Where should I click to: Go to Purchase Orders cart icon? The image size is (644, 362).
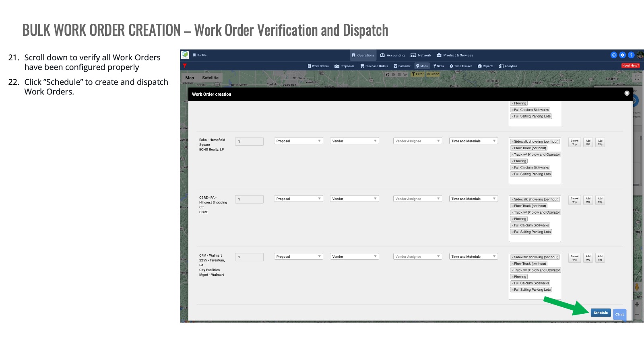click(x=362, y=66)
